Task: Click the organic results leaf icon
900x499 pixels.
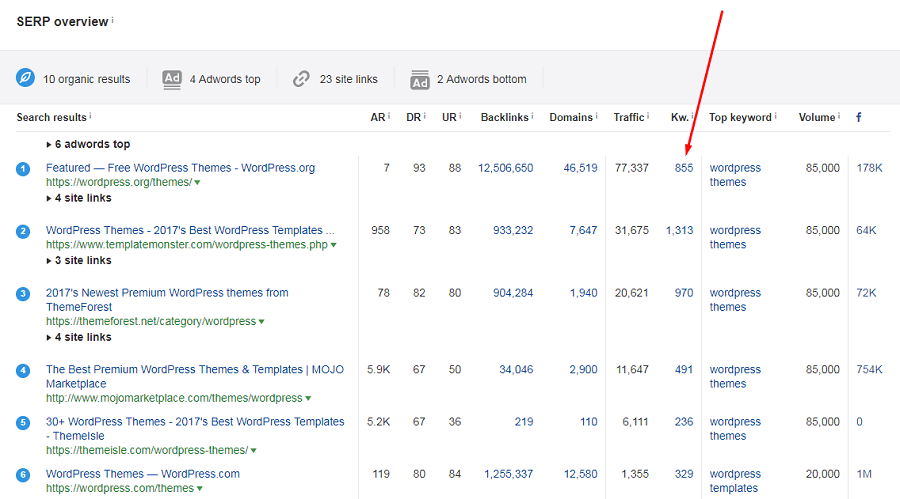Action: pos(25,78)
